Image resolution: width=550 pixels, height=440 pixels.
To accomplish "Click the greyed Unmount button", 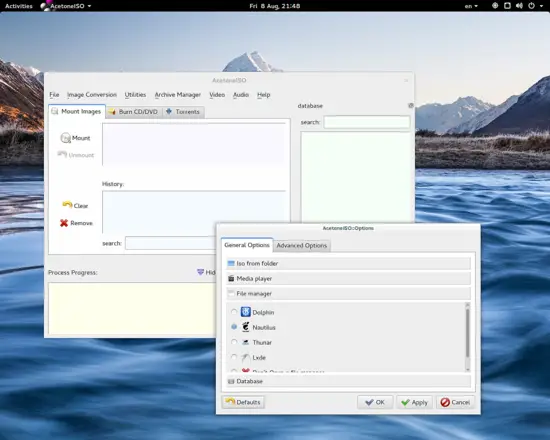I will pyautogui.click(x=76, y=155).
